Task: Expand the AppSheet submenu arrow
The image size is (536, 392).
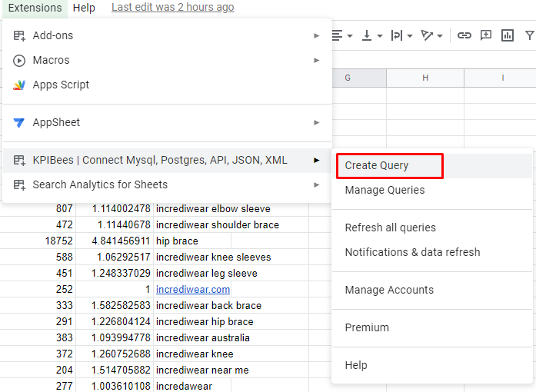Action: (317, 122)
